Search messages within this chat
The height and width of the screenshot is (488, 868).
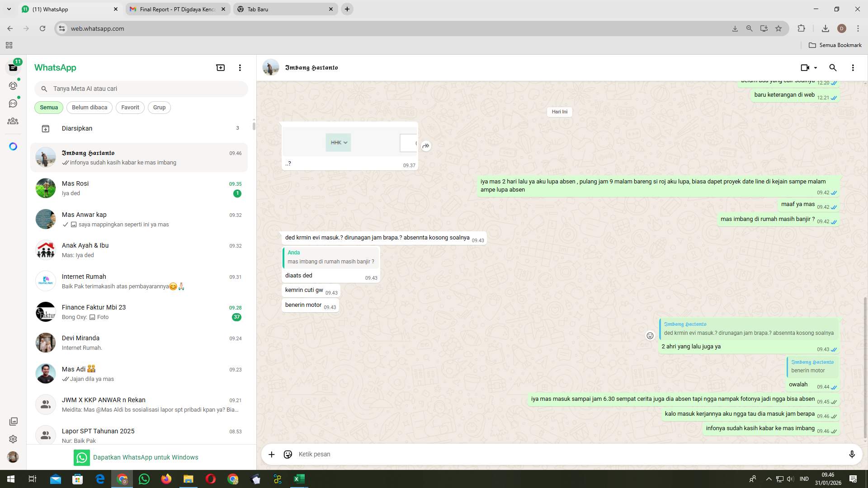tap(833, 67)
